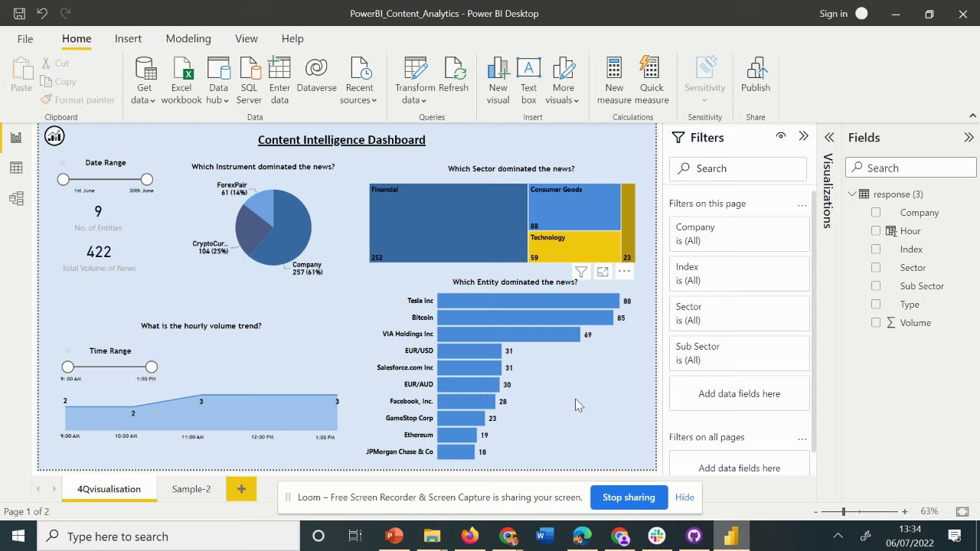The image size is (980, 551).
Task: Open More visuals gallery
Action: (563, 80)
